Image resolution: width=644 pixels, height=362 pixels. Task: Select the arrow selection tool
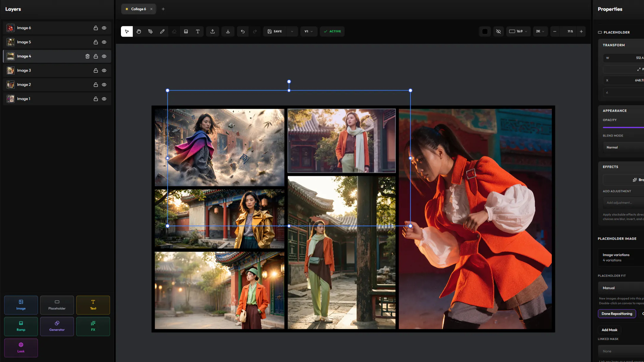127,31
